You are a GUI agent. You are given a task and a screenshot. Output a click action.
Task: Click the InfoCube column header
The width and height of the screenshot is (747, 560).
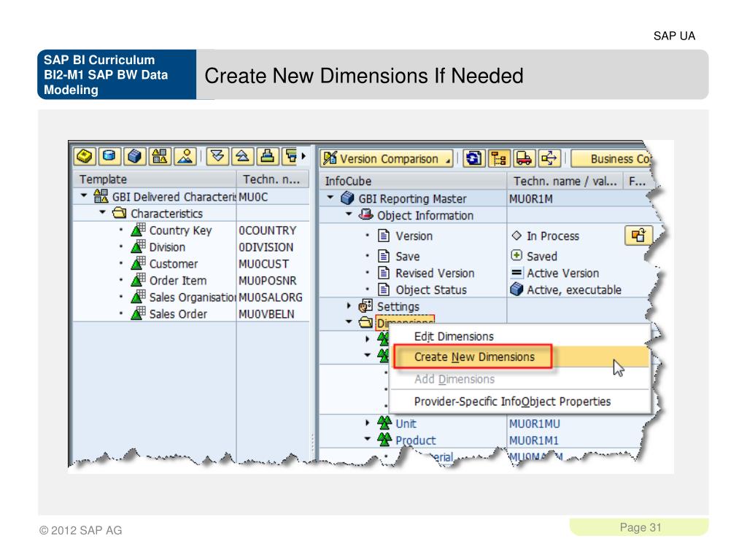tap(413, 181)
